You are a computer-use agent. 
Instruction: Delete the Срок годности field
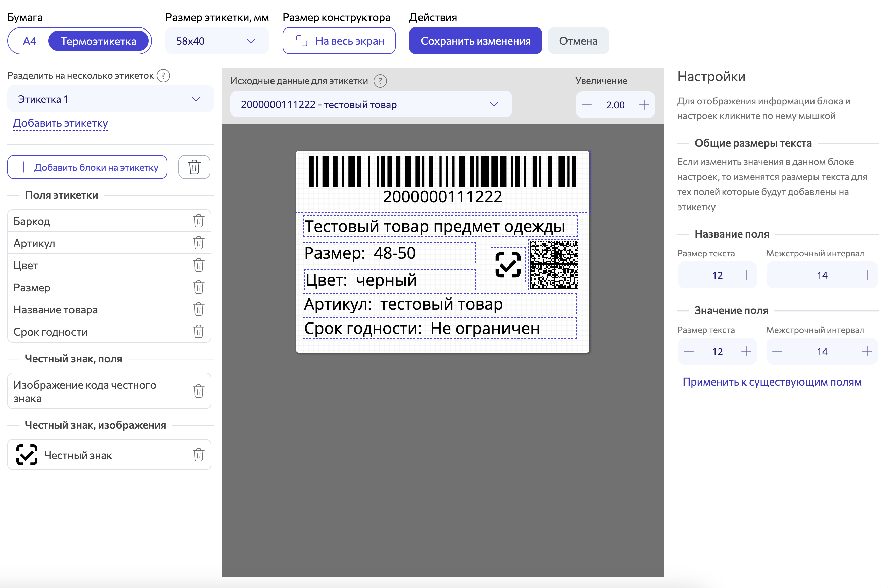[x=198, y=331]
